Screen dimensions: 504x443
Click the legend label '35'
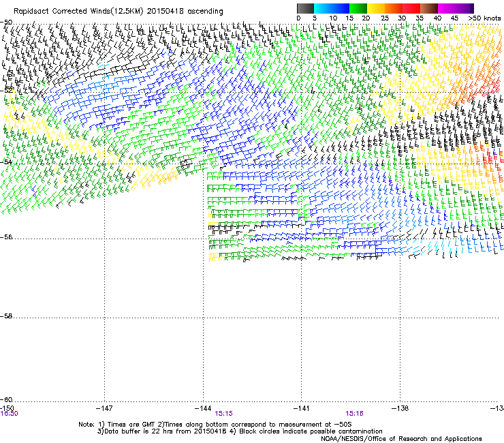coord(420,18)
